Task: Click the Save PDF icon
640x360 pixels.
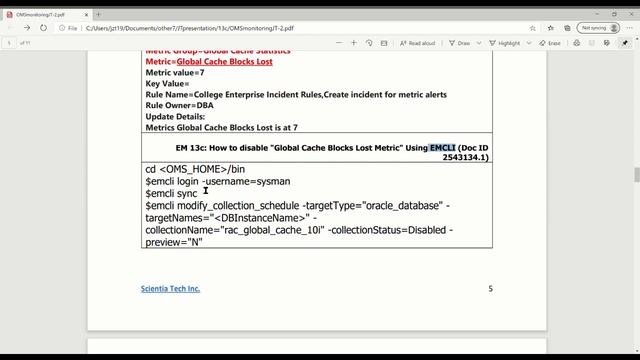Action: [591, 43]
